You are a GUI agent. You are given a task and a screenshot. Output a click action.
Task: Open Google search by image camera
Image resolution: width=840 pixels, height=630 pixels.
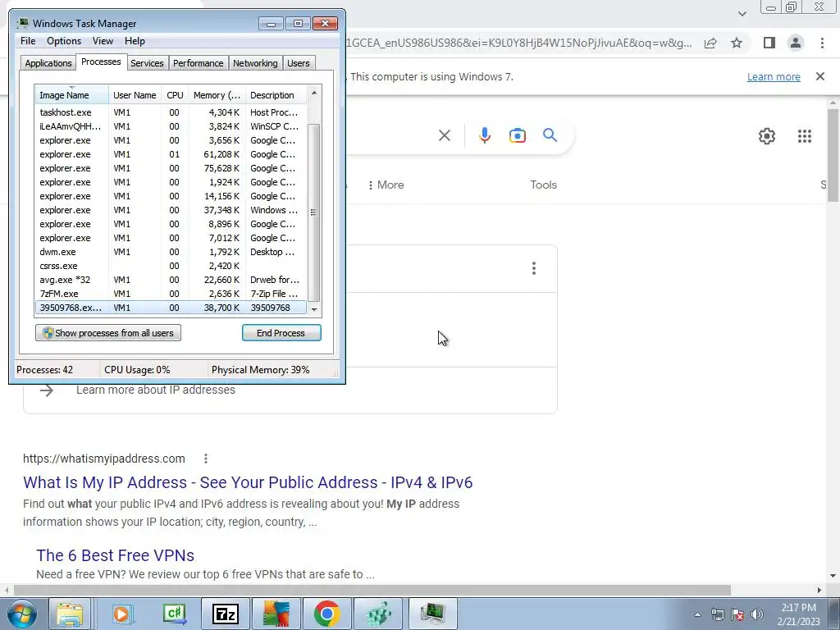517,135
